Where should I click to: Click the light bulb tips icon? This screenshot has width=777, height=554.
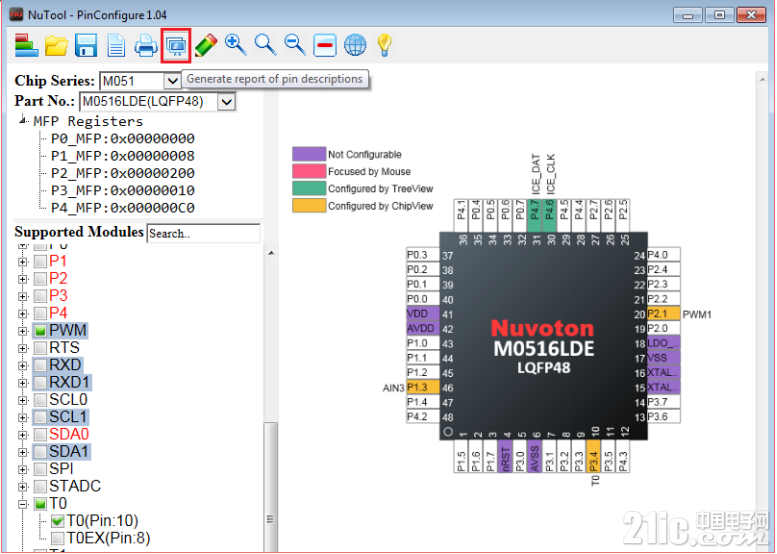385,45
